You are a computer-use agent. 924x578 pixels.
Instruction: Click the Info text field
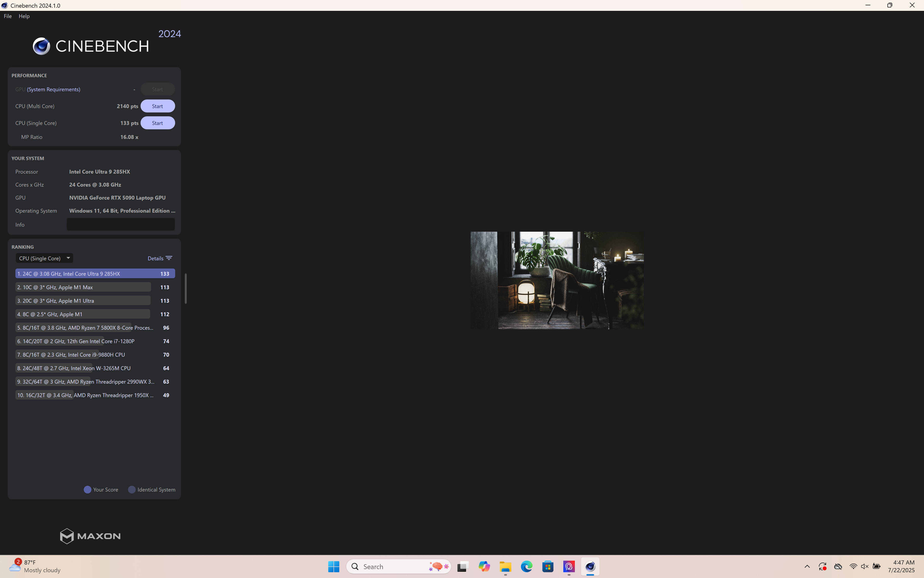[x=121, y=224]
